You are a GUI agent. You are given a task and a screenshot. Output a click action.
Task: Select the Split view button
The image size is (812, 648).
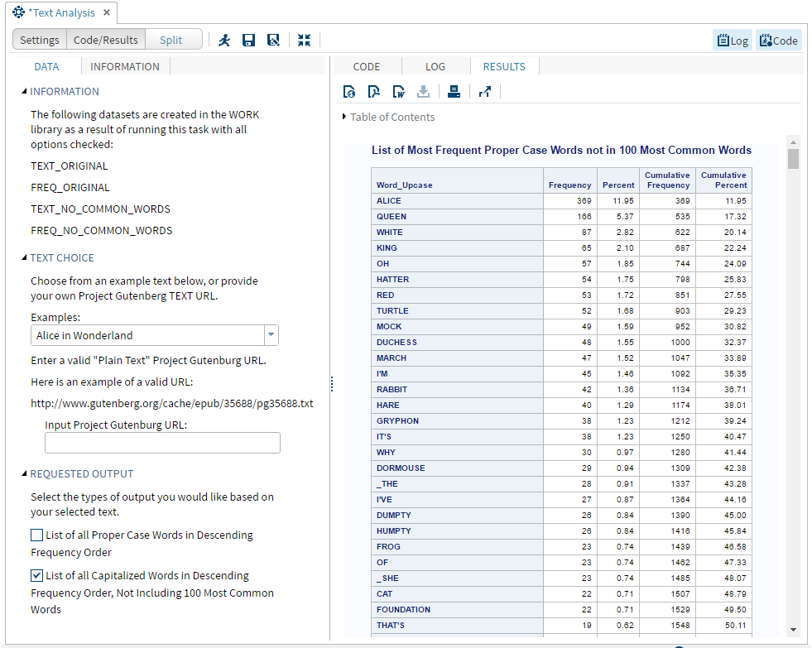coord(171,40)
